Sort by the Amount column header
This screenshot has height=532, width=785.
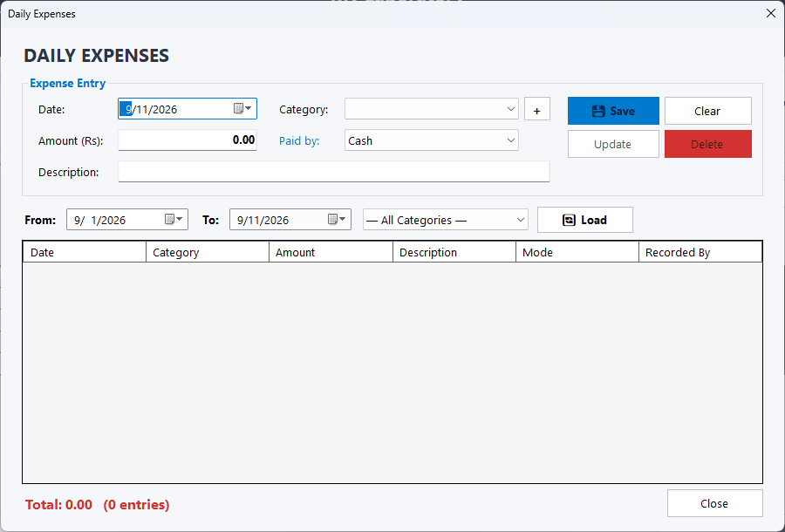click(331, 252)
